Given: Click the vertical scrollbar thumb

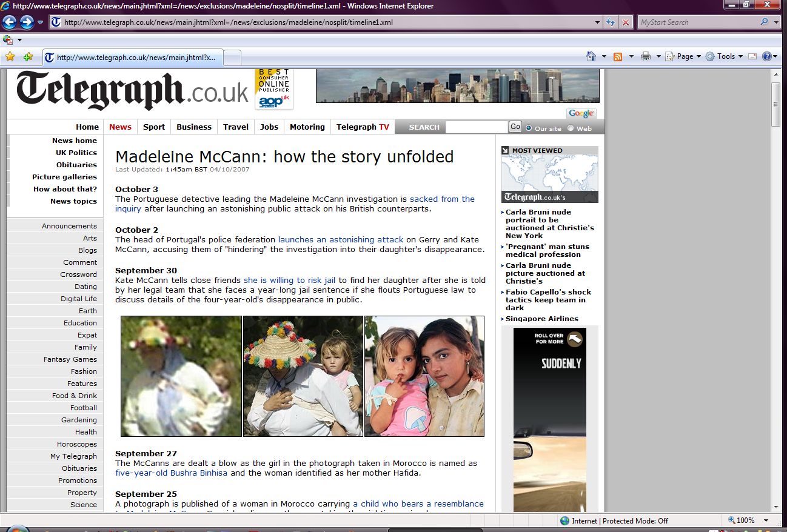Looking at the screenshot, I should (776, 104).
